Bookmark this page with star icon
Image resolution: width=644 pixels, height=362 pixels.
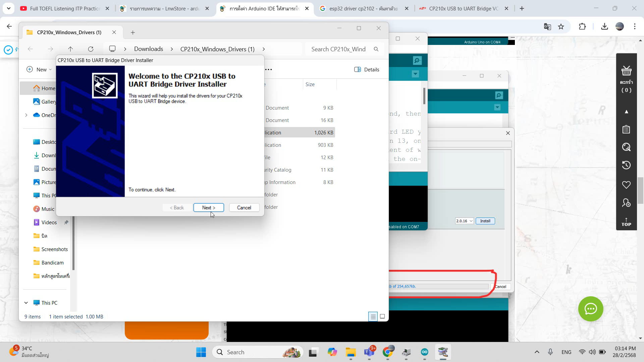[561, 26]
